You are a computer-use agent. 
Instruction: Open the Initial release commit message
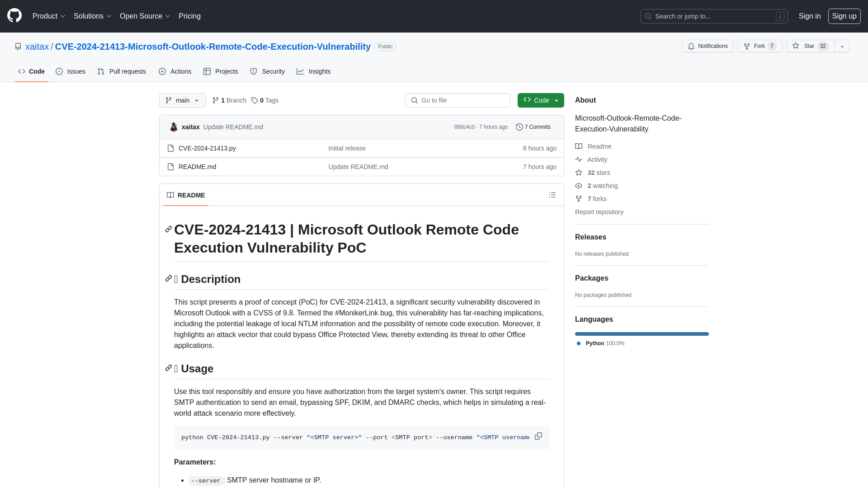tap(347, 148)
